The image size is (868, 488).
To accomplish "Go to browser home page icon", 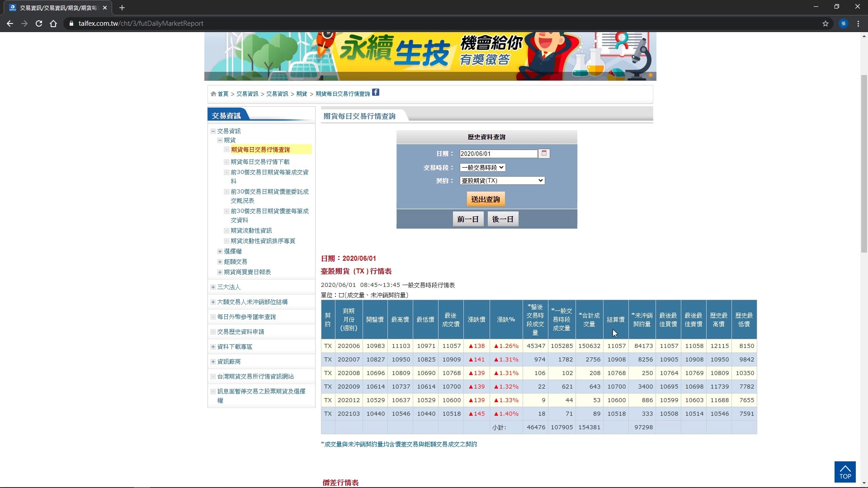I will tap(53, 23).
